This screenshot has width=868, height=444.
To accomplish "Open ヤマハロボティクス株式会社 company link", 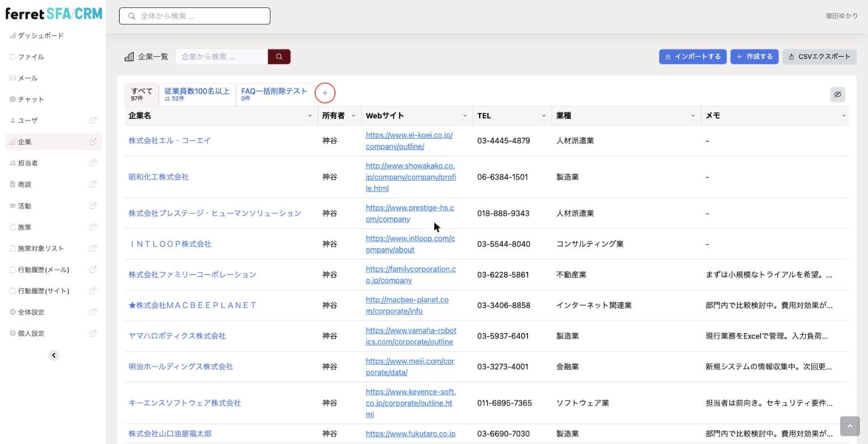I will [x=177, y=336].
